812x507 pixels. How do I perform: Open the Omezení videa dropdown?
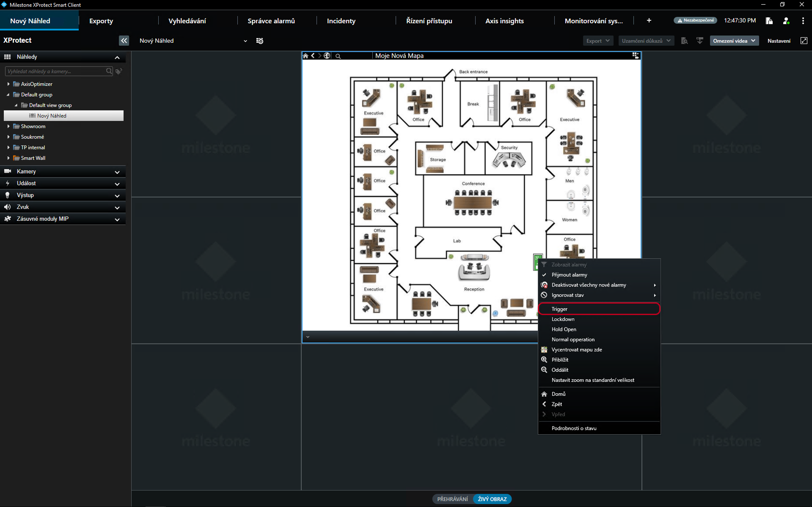tap(734, 41)
